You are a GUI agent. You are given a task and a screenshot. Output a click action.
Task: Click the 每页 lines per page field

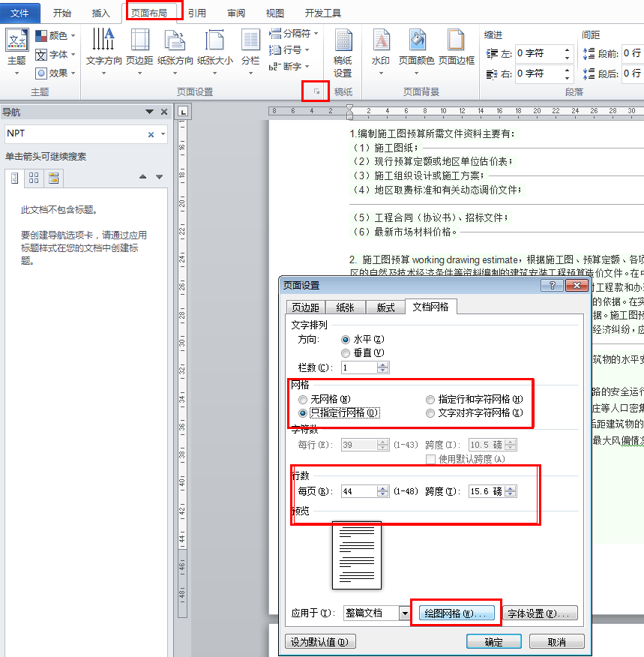point(360,491)
